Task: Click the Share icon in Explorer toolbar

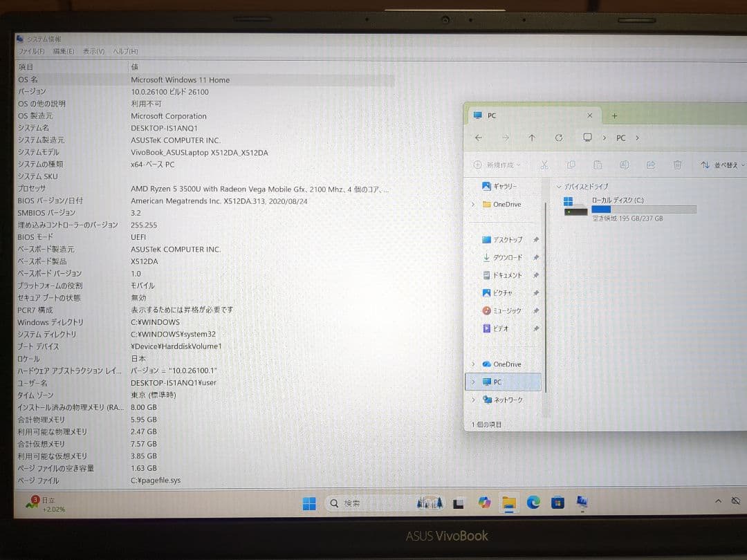Action: tap(652, 165)
